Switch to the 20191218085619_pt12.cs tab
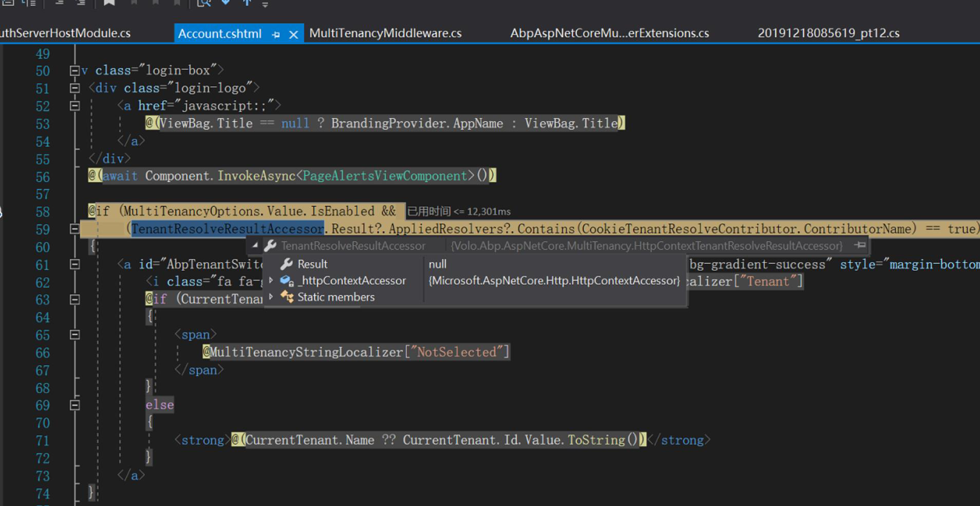Image resolution: width=980 pixels, height=506 pixels. [x=829, y=33]
